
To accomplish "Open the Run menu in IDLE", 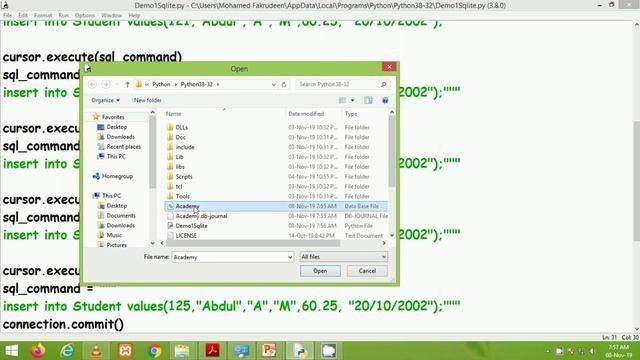I will point(63,15).
